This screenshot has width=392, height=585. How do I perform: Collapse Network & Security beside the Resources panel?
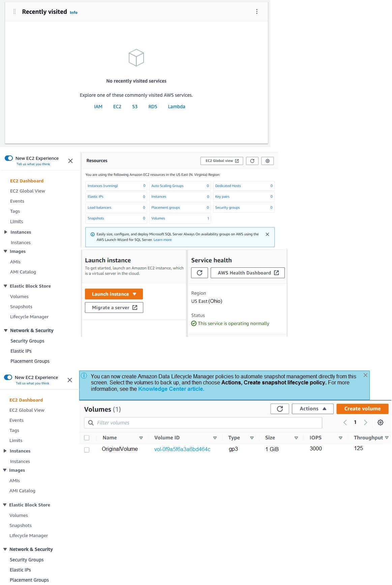tap(5, 330)
